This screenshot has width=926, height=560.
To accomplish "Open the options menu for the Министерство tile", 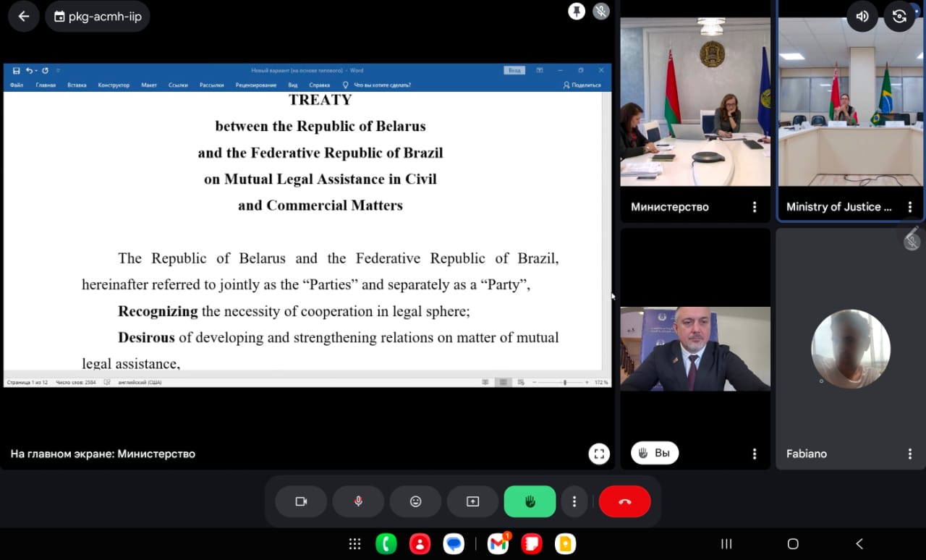I will point(755,207).
